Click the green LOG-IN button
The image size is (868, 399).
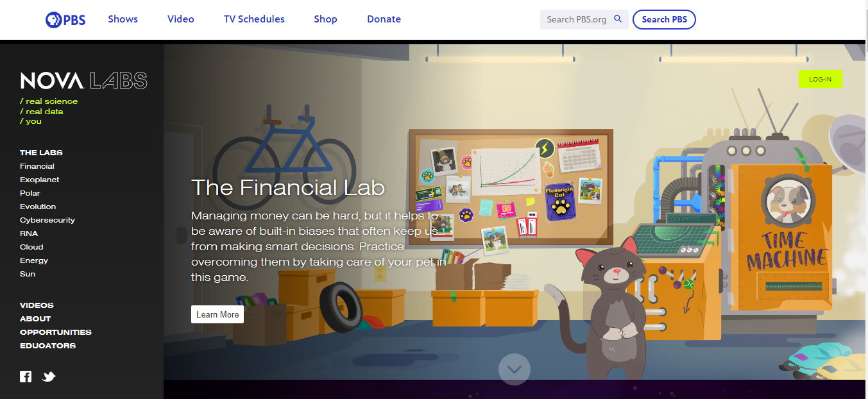[820, 79]
